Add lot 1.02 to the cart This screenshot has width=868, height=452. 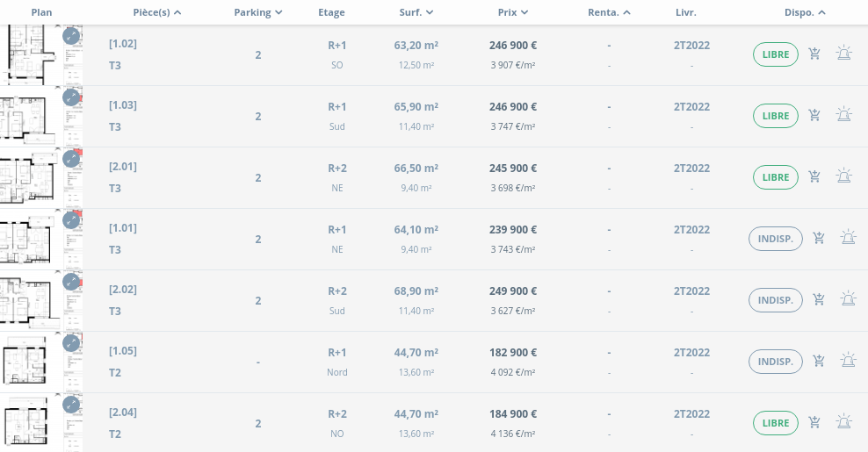[814, 54]
